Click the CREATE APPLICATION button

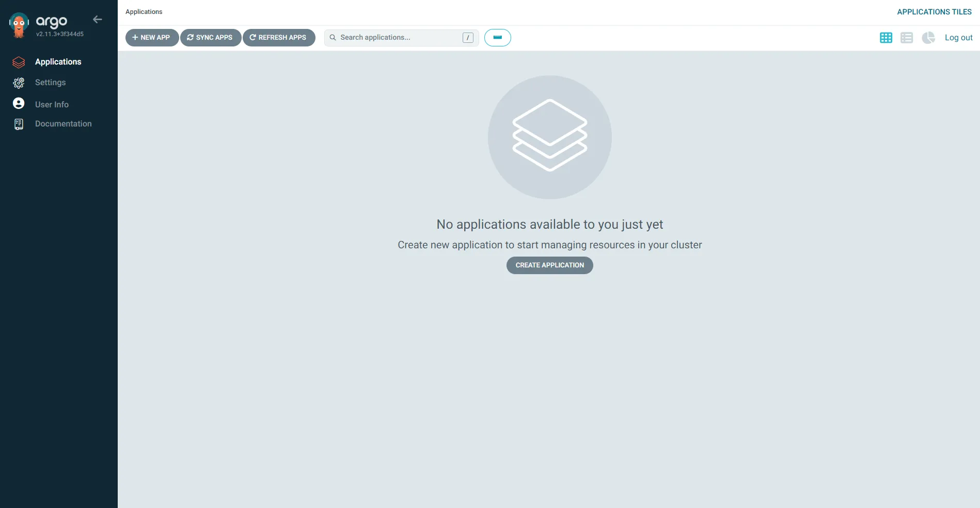click(x=549, y=265)
